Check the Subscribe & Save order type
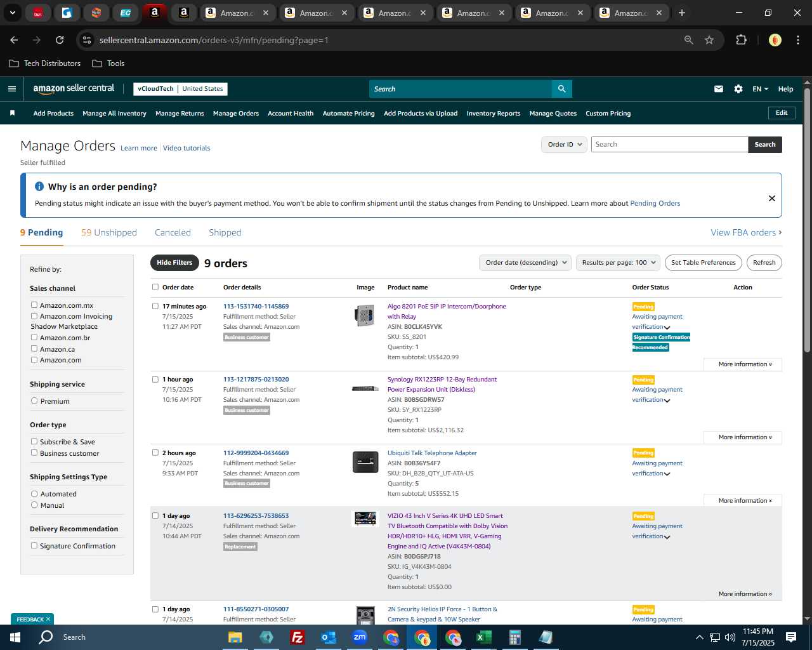This screenshot has width=812, height=650. pos(34,441)
